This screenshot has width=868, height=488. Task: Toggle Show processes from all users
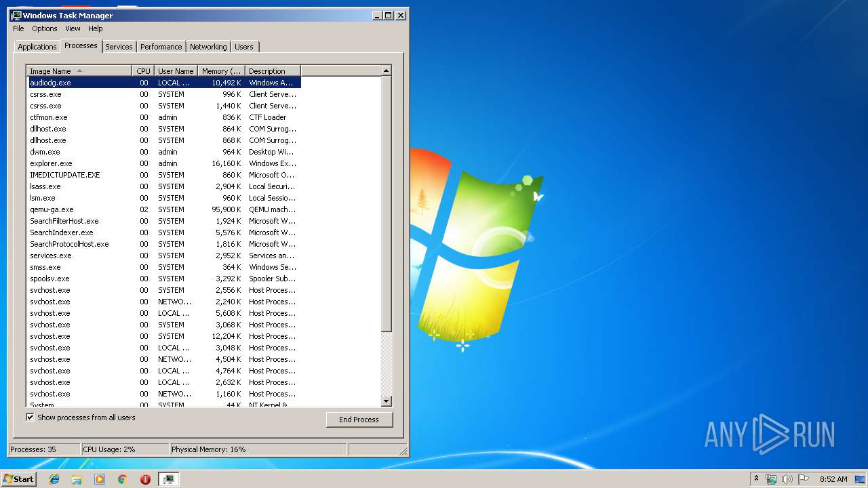click(x=30, y=418)
